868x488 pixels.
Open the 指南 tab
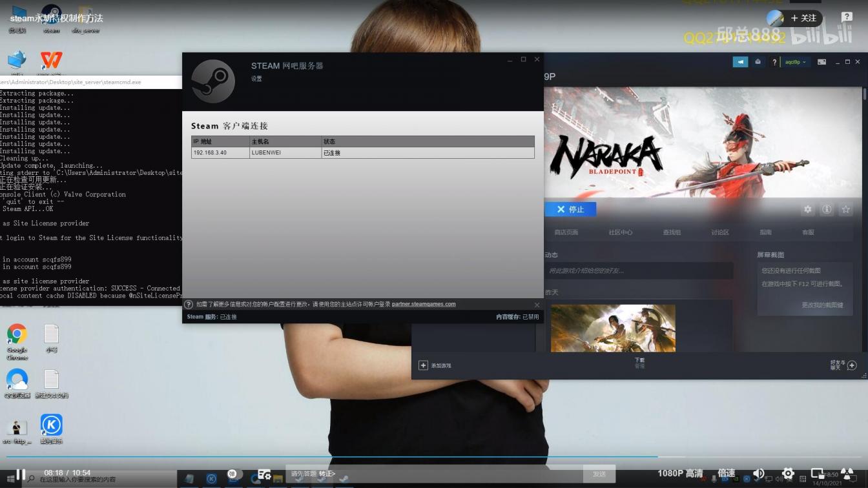[765, 232]
